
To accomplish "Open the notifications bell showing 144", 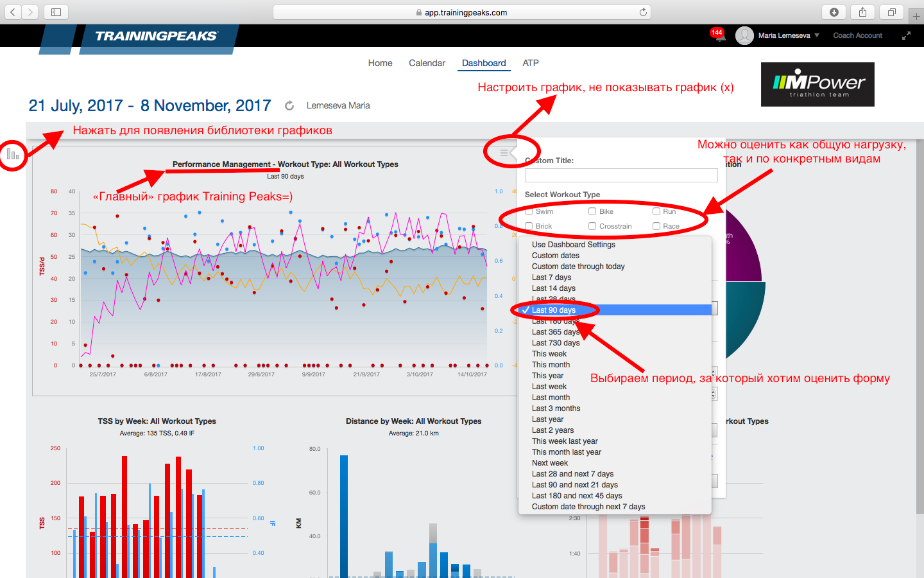I will click(719, 35).
